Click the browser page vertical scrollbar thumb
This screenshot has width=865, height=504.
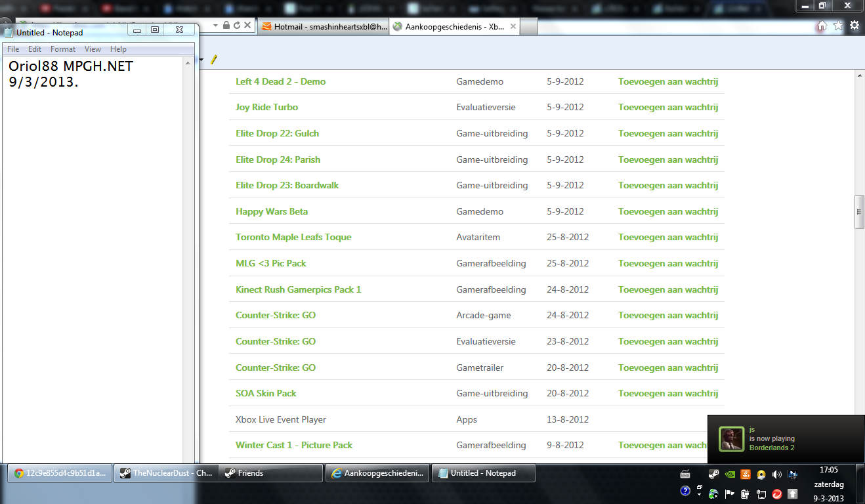(859, 212)
